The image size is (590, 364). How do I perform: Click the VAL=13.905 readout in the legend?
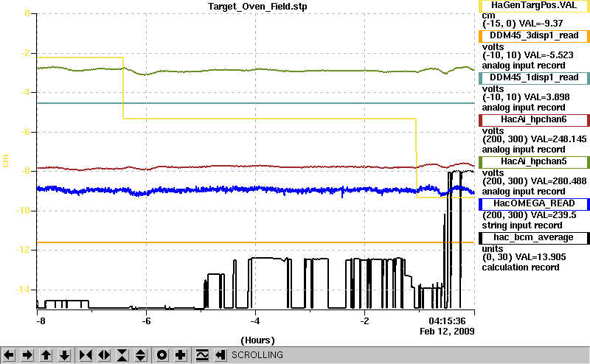point(541,257)
